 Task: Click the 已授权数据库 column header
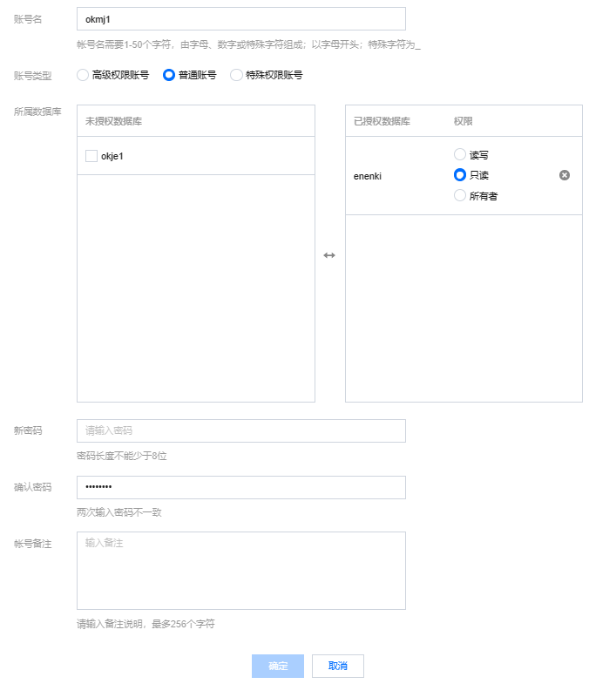(382, 121)
